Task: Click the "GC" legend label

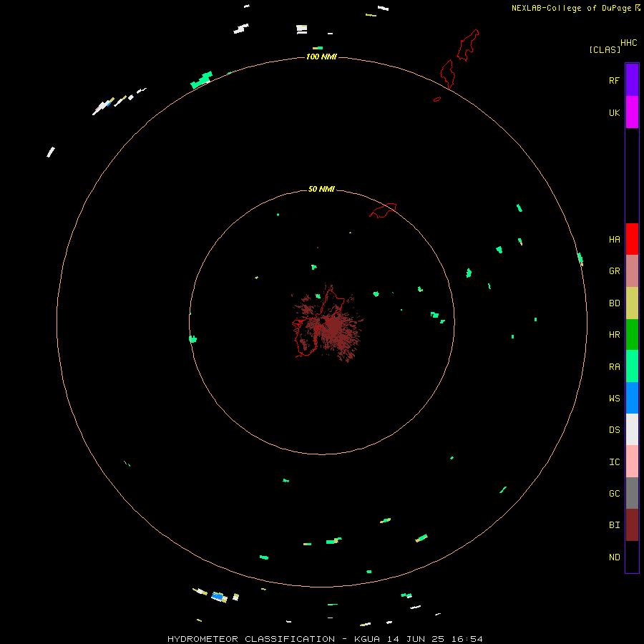Action: (x=614, y=494)
